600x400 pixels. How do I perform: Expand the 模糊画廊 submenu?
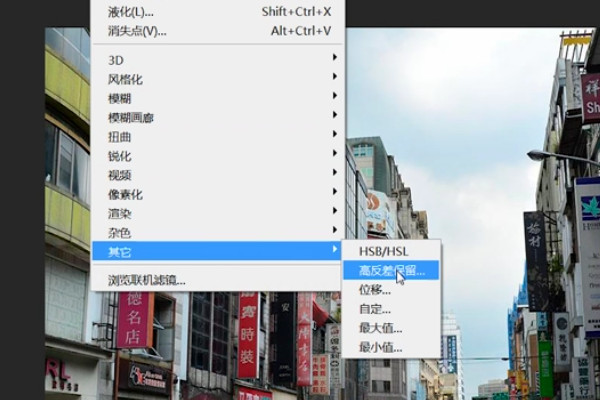(217, 118)
